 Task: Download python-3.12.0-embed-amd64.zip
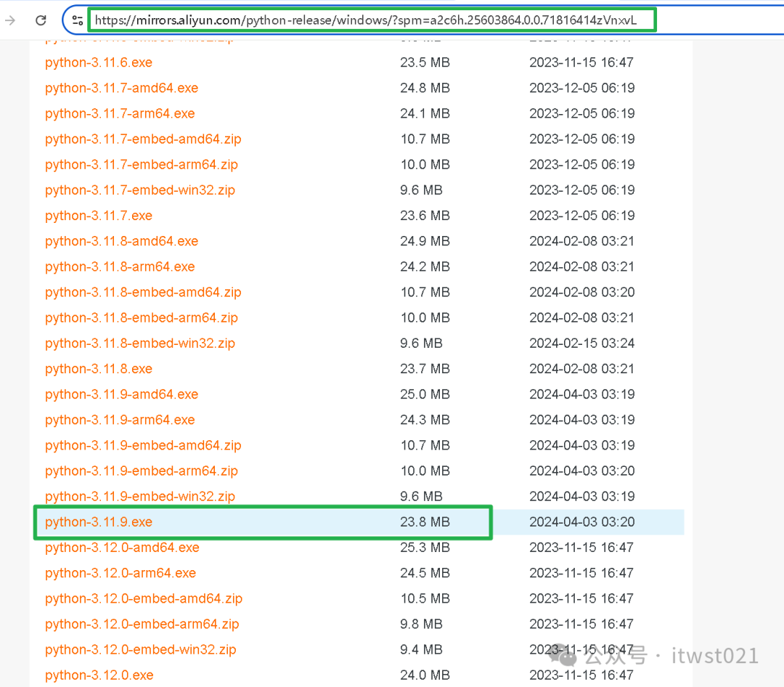coord(144,598)
